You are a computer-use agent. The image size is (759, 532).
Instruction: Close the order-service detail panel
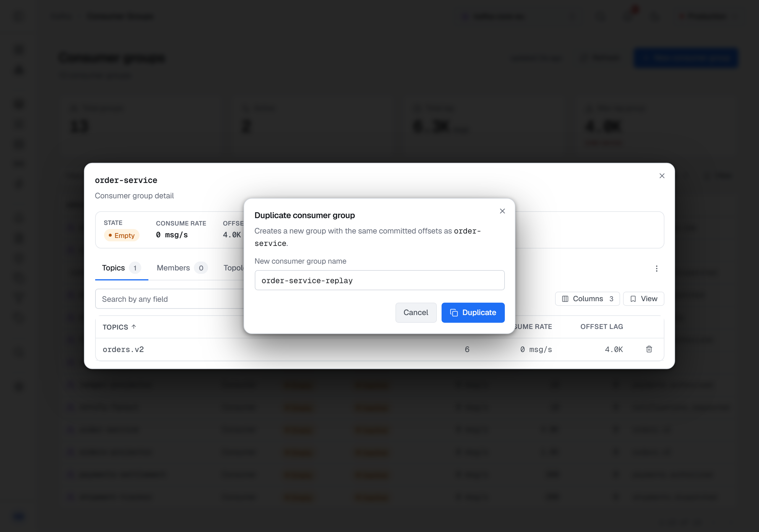pyautogui.click(x=662, y=176)
